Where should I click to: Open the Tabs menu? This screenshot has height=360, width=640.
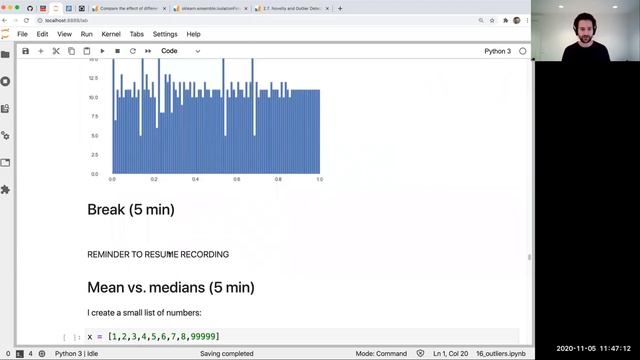[137, 34]
